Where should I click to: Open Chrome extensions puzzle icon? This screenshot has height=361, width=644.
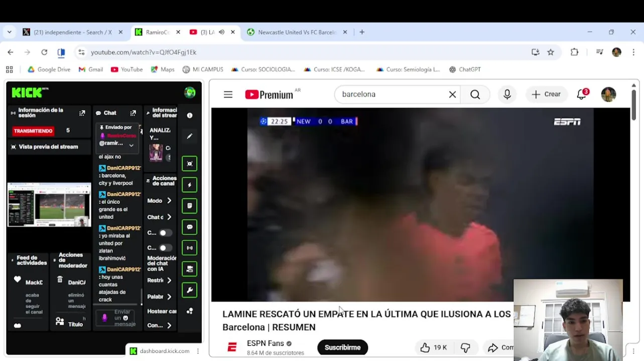575,52
